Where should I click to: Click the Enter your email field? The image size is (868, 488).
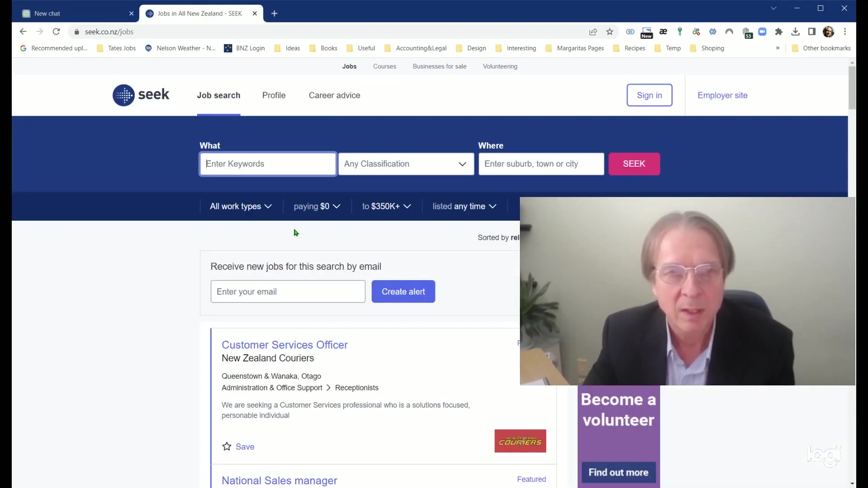click(288, 291)
